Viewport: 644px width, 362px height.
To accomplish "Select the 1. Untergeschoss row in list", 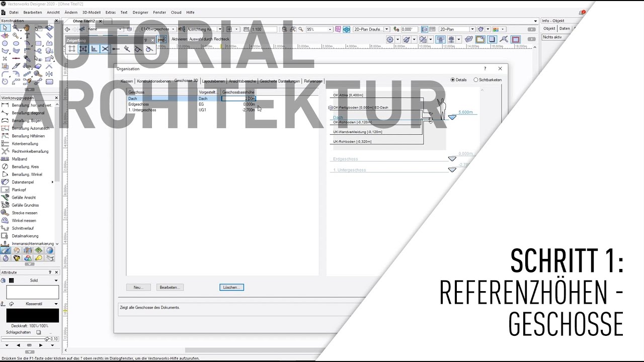I will [x=191, y=110].
